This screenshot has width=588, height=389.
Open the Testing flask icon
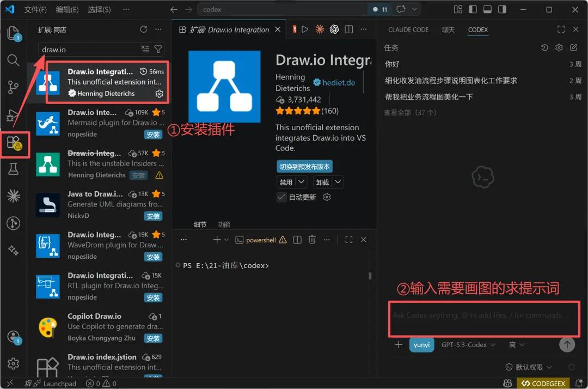14,169
